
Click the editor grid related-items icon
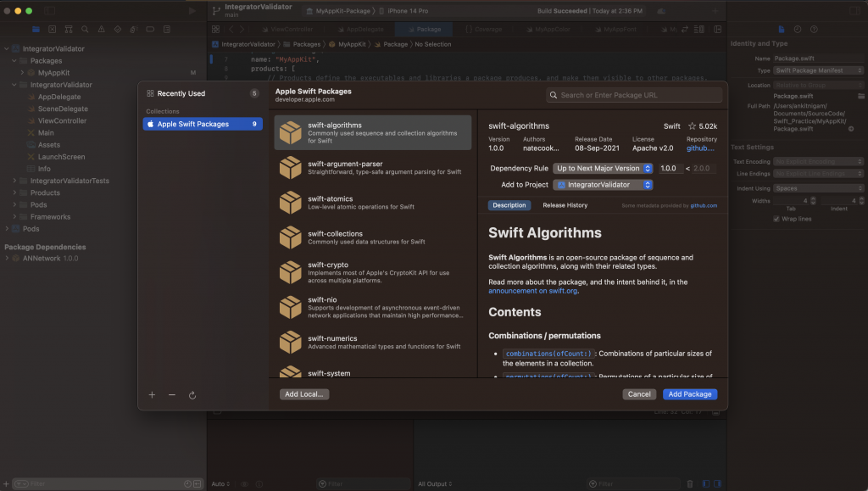(216, 30)
